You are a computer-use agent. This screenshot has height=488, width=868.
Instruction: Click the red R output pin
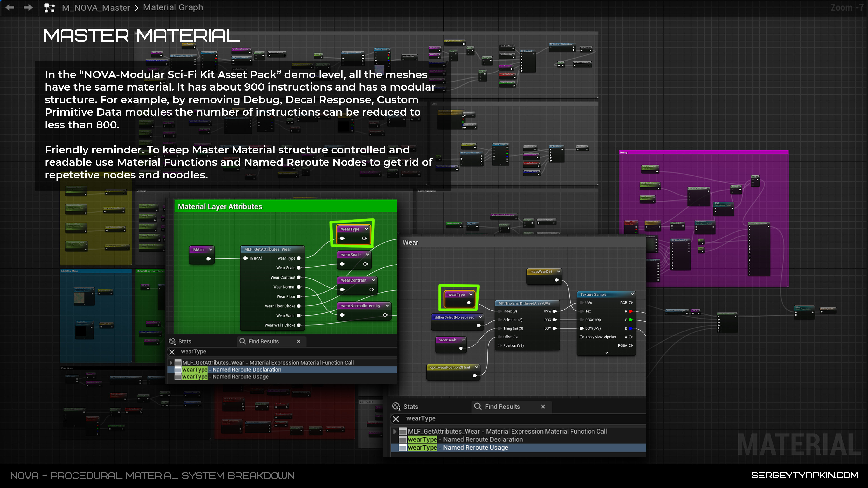click(630, 311)
